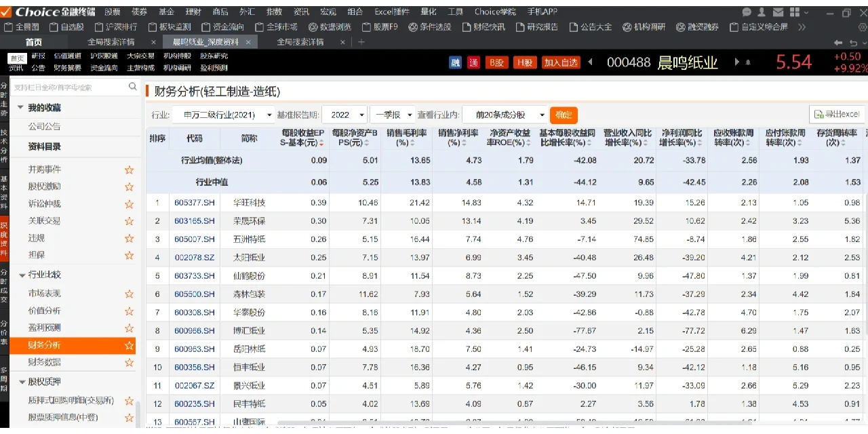Open 融资融券 from the toolbar
Screen dimensions: 868x434
pyautogui.click(x=698, y=27)
